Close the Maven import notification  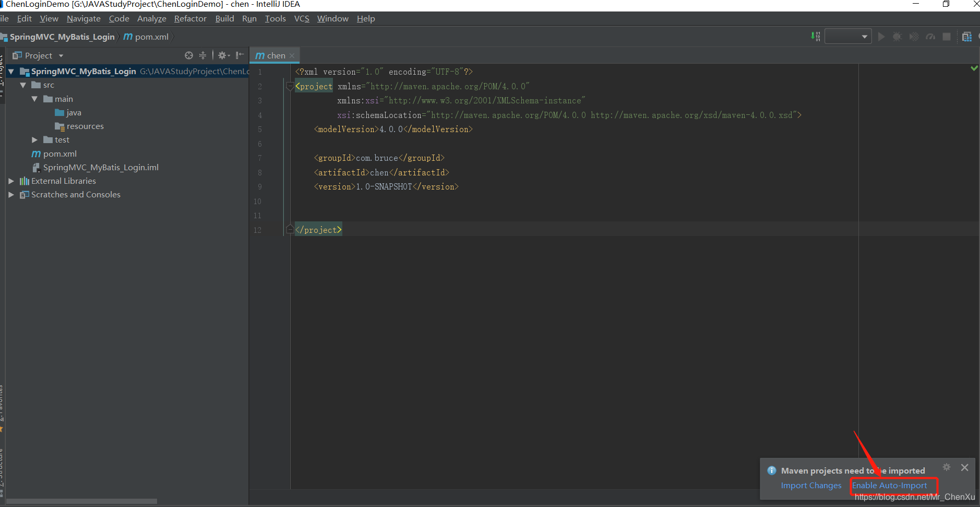click(964, 467)
